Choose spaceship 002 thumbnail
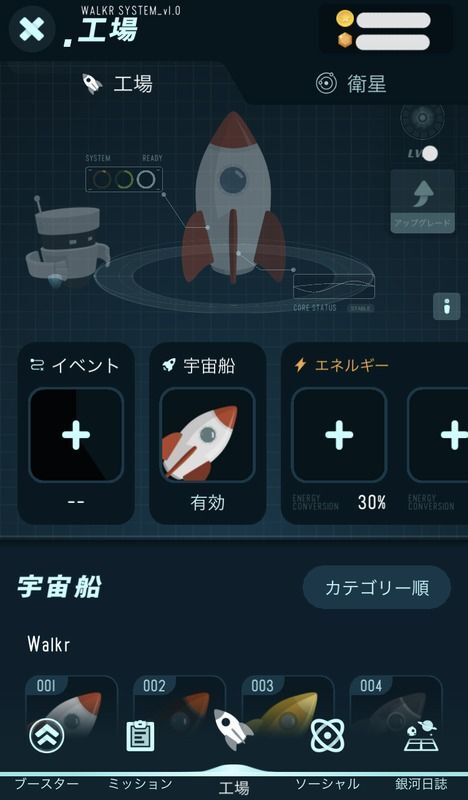468x800 pixels. [180, 709]
